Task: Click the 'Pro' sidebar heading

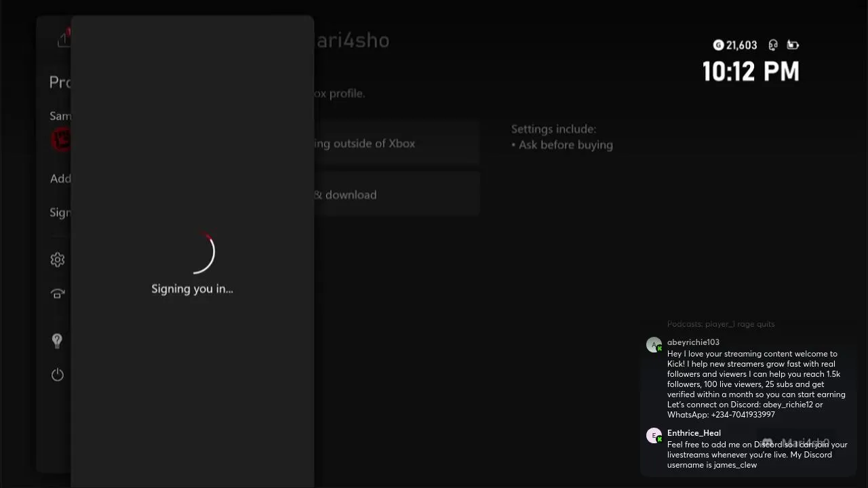Action: click(60, 82)
